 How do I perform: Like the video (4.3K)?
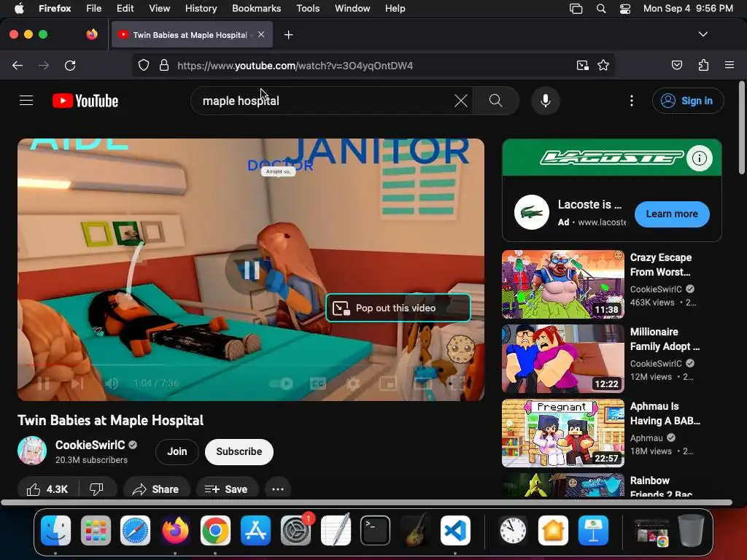tap(47, 489)
